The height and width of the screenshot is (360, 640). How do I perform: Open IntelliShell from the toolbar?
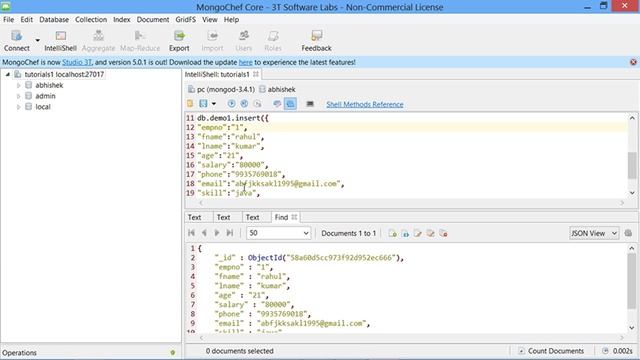[x=60, y=41]
